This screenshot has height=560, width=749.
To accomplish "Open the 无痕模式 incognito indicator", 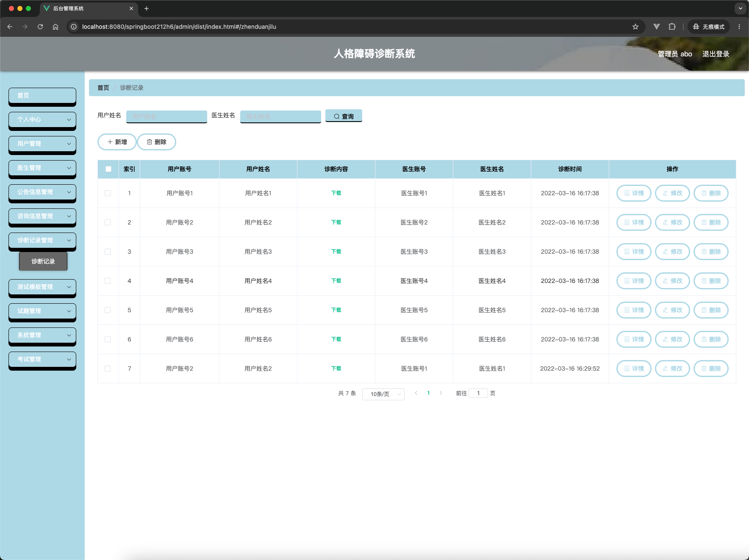I will click(709, 27).
